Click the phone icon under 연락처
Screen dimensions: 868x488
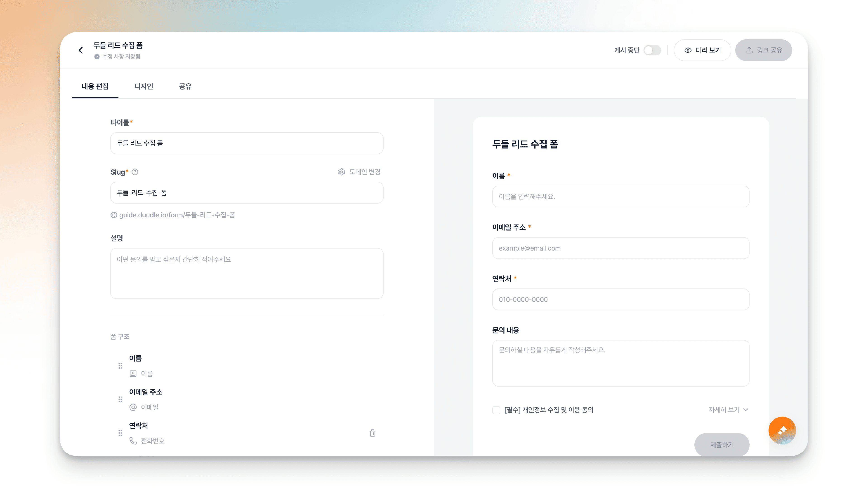point(133,441)
